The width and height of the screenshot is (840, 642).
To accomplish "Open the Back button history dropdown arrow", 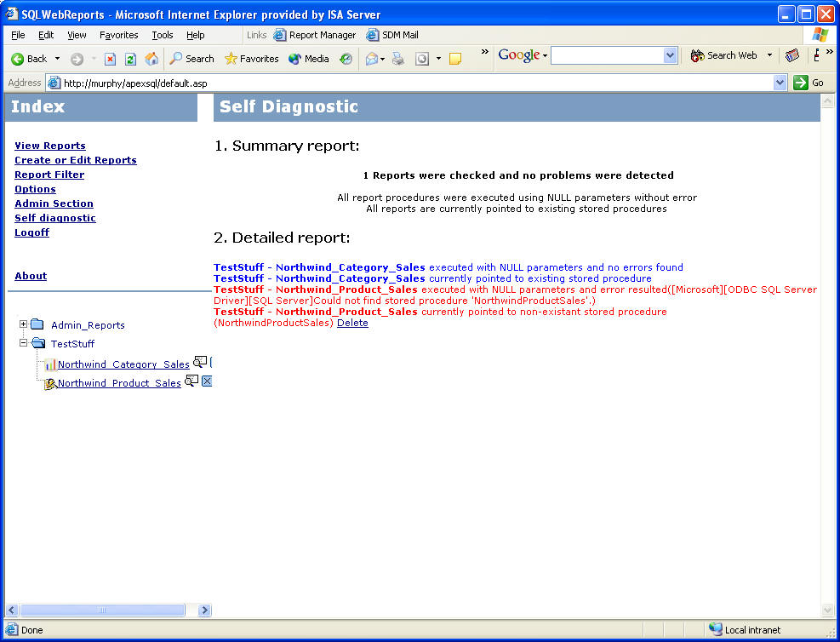I will click(x=57, y=59).
